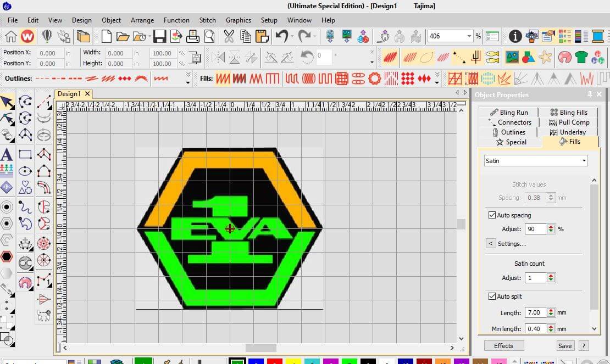610x364 pixels.
Task: Open print preview with the magnifier page icon
Action: (209, 37)
